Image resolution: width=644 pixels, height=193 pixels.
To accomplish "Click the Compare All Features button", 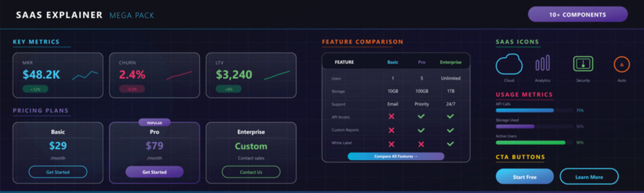I will coord(396,156).
